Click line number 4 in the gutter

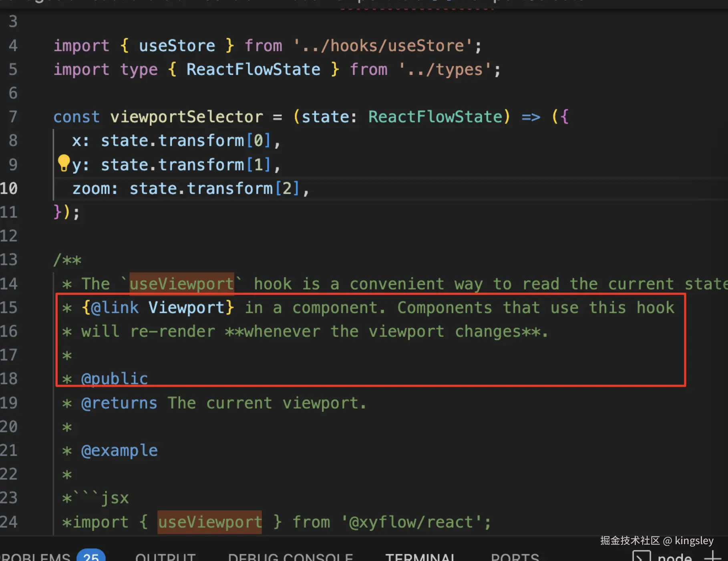tap(13, 46)
